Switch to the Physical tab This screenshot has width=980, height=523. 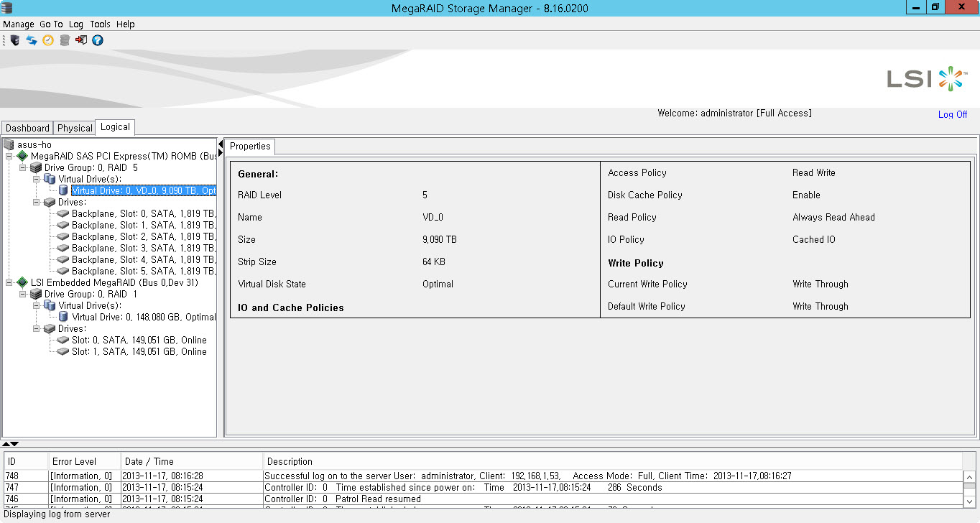point(75,128)
